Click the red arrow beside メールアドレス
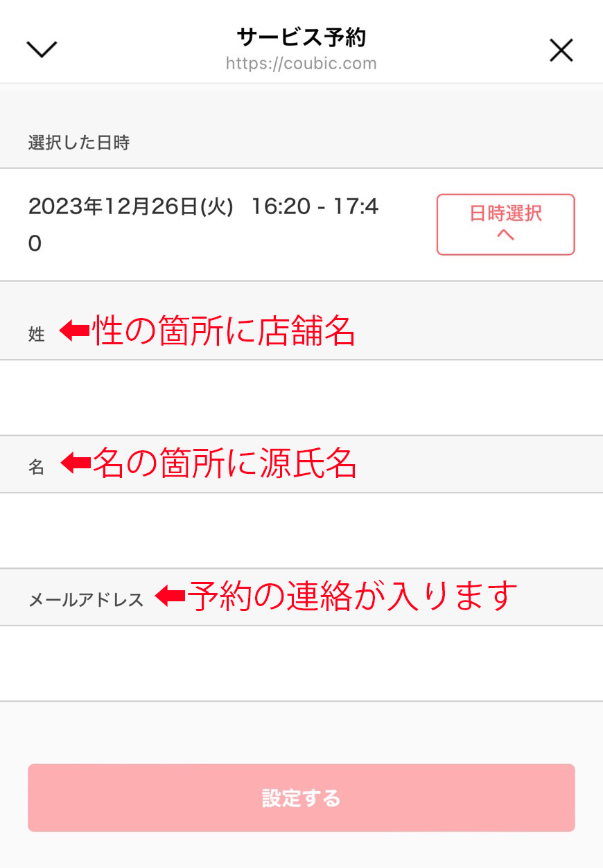Viewport: 603px width, 868px height. [169, 596]
